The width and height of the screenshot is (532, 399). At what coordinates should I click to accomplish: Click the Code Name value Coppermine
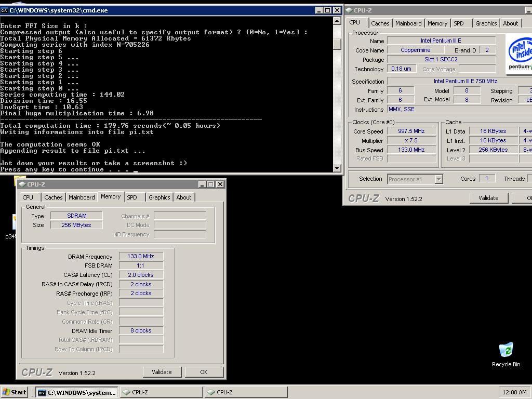[x=416, y=50]
